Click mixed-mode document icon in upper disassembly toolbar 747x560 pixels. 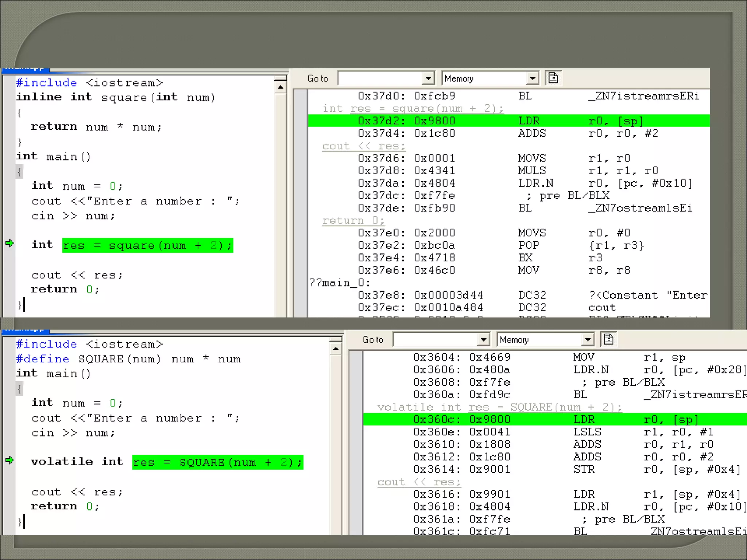553,78
